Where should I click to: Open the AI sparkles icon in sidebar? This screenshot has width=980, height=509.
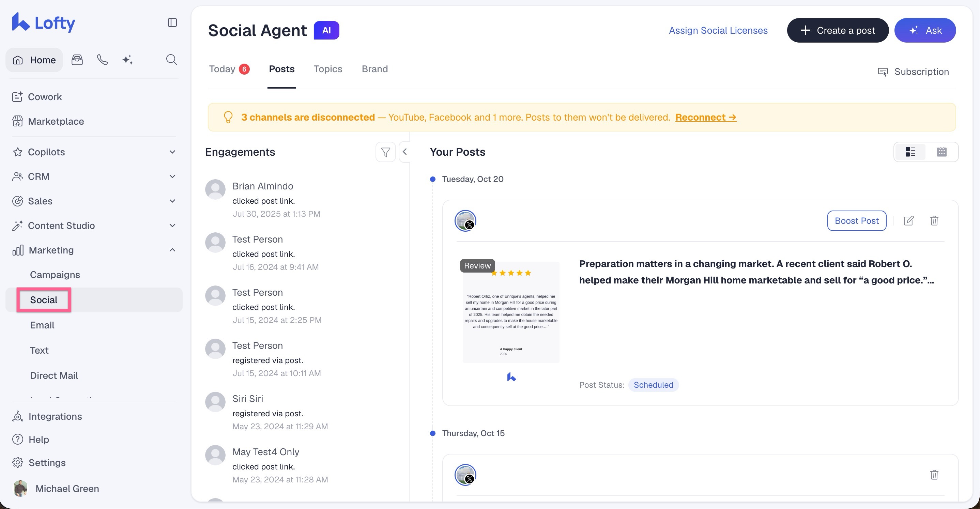[x=127, y=60]
